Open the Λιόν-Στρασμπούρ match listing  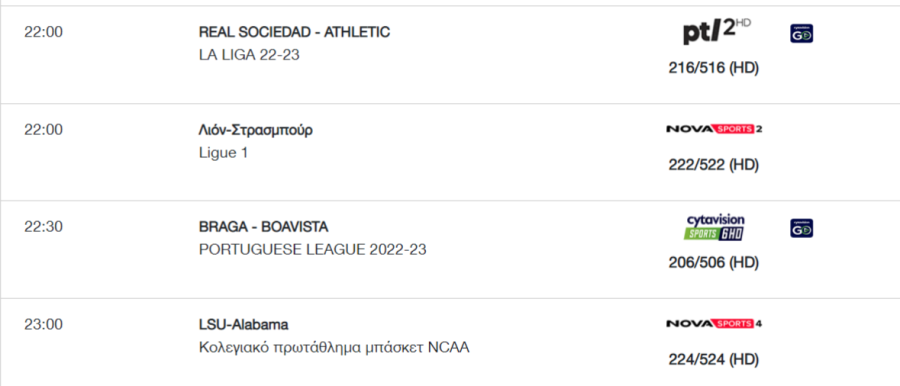(x=256, y=130)
